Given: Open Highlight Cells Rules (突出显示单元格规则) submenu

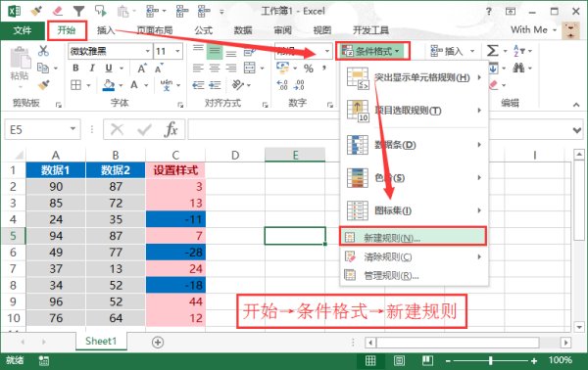Looking at the screenshot, I should (414, 78).
